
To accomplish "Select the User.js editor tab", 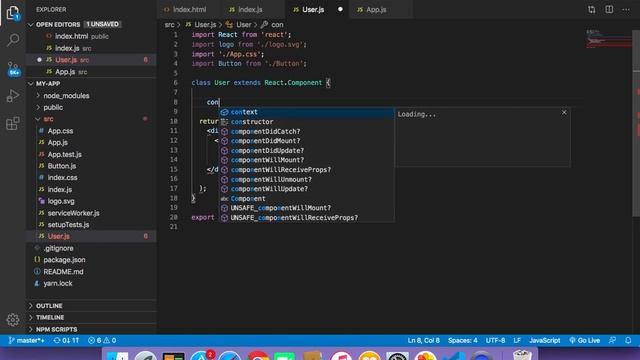I will click(313, 9).
